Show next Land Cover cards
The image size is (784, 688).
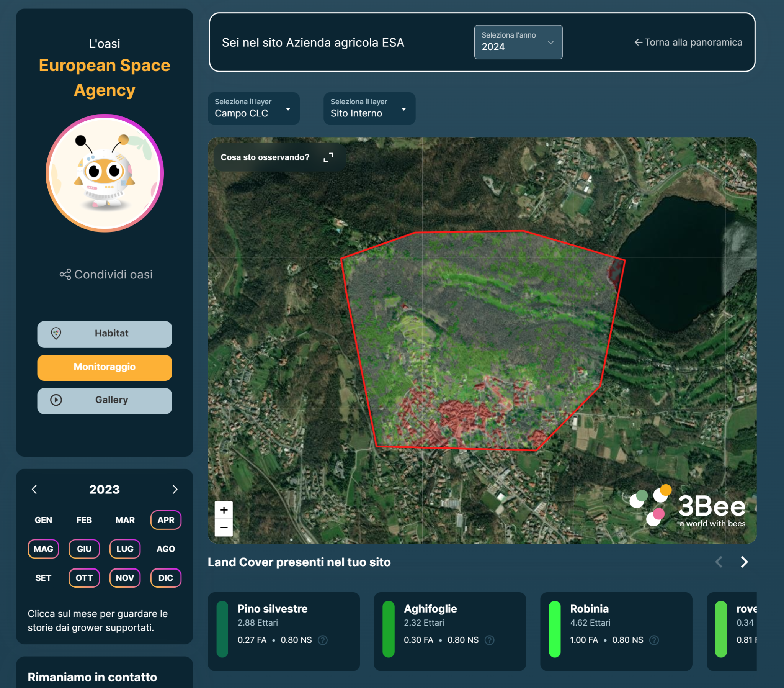pyautogui.click(x=745, y=562)
